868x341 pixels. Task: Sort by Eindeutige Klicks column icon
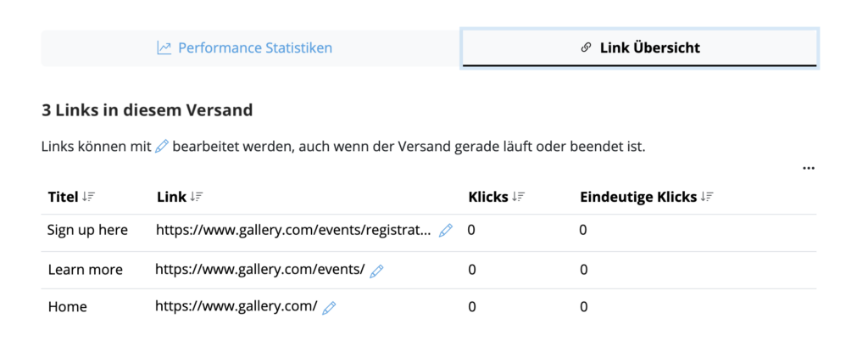(707, 197)
